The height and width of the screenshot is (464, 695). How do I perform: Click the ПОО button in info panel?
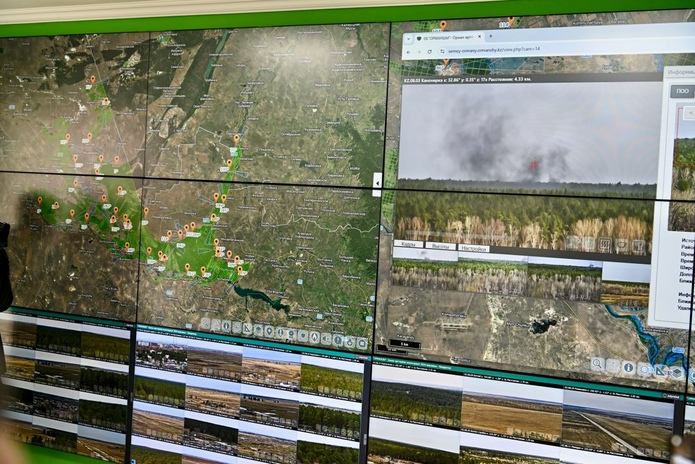click(x=682, y=91)
